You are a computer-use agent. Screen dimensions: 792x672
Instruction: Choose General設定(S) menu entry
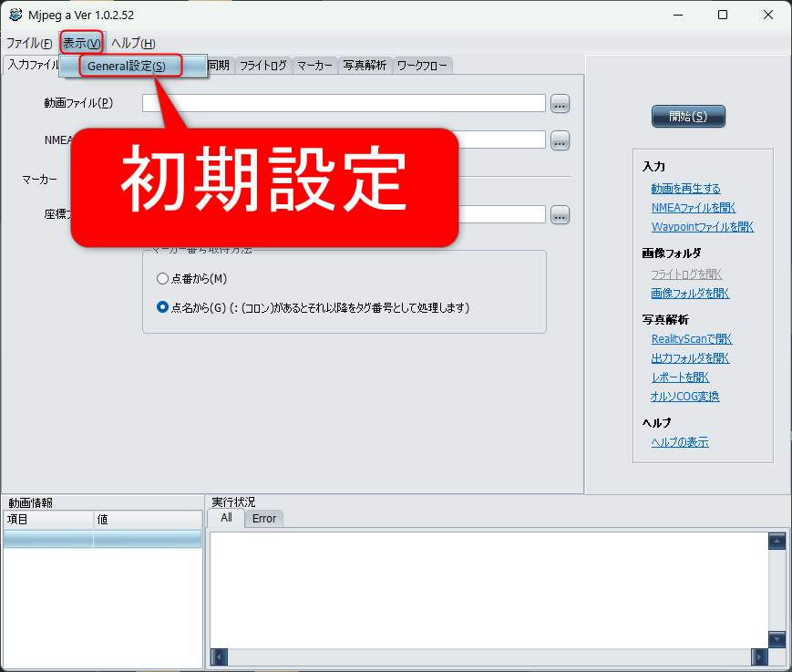pos(127,66)
